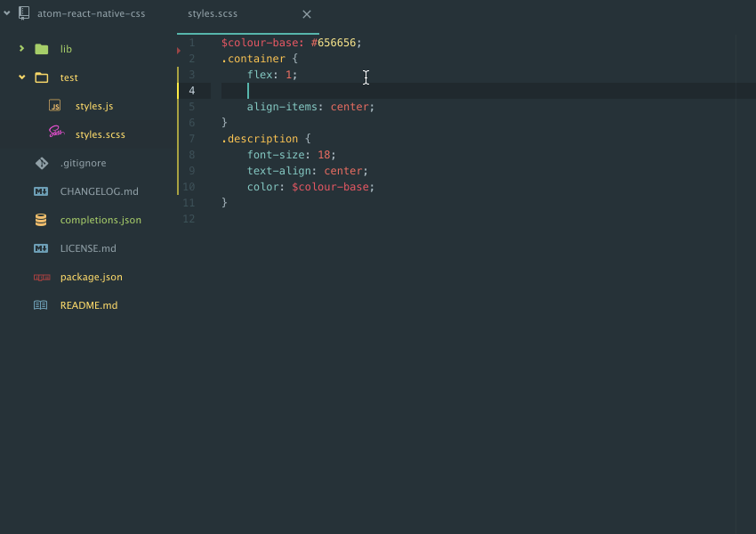Click line number 12 in the gutter
Viewport: 756px width, 534px height.
click(189, 219)
